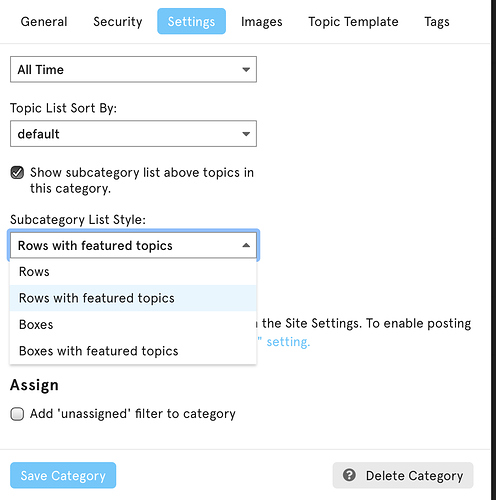Select Boxes with featured topics option
496x500 pixels.
[133, 351]
